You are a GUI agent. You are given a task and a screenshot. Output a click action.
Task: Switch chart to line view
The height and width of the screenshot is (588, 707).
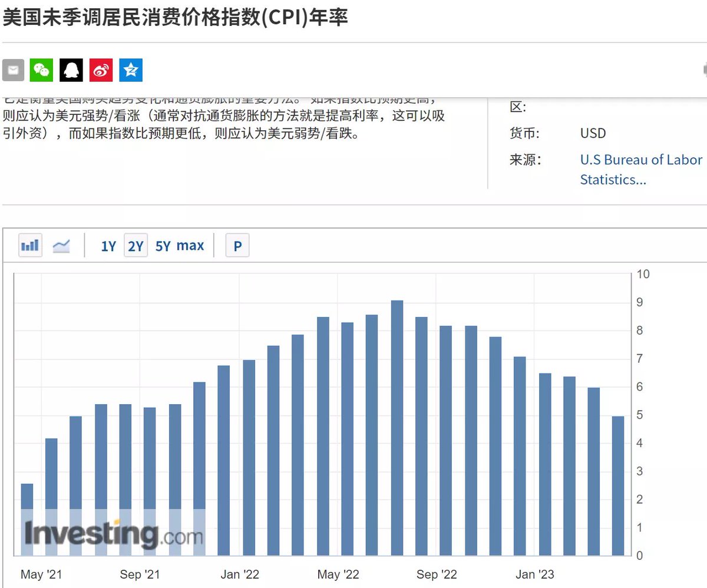61,245
